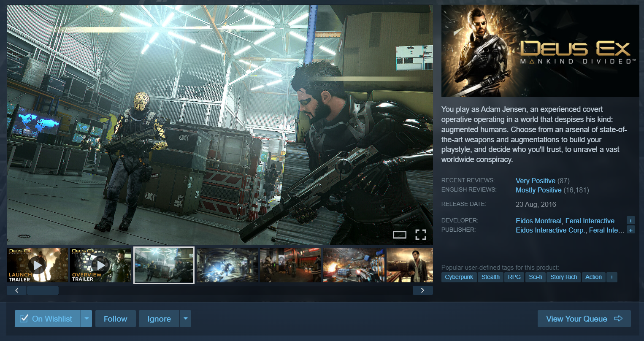644x341 pixels.
Task: Click the game description paragraph
Action: pyautogui.click(x=534, y=134)
